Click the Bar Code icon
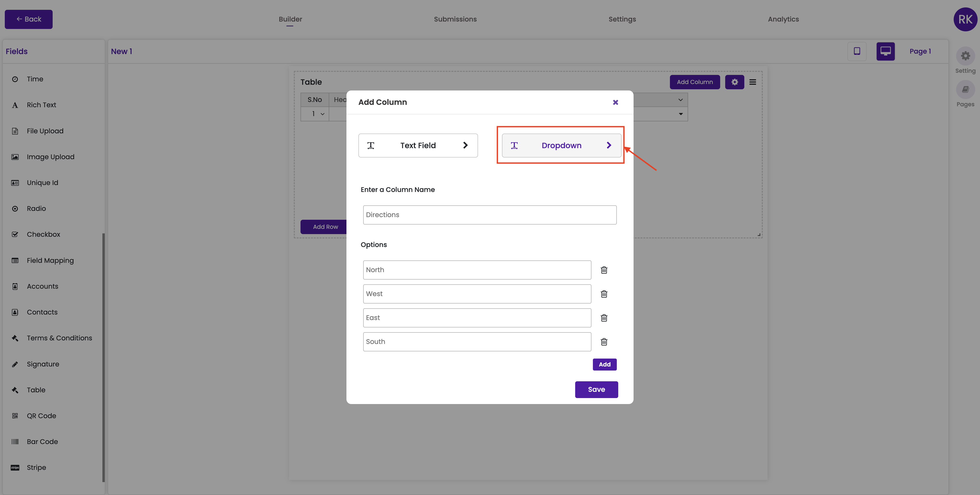The width and height of the screenshot is (980, 495). [x=15, y=442]
